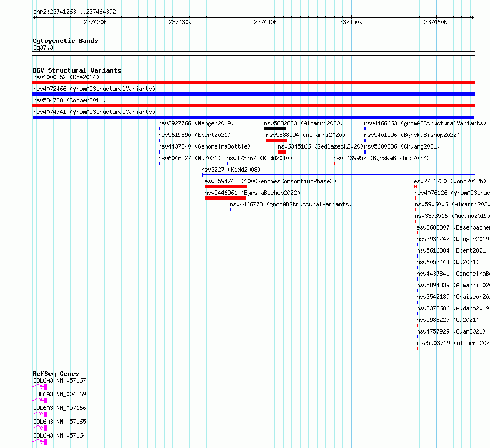Open the nsv5906006 Almarri variant

(x=452, y=204)
